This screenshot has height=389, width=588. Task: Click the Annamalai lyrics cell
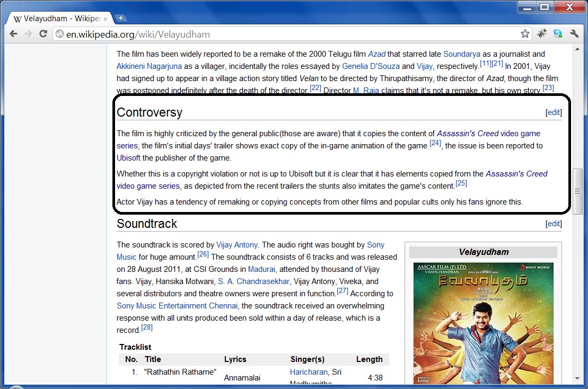coord(242,378)
